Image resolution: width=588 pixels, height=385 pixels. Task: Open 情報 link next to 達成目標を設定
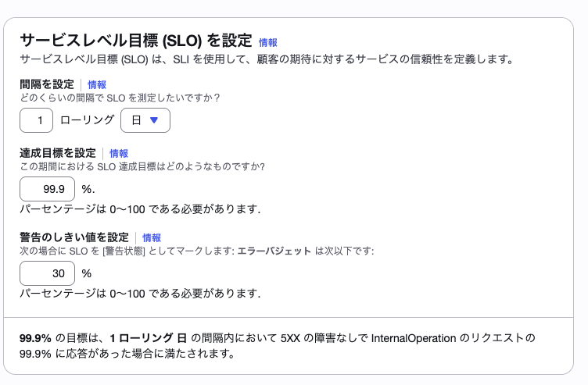coord(119,153)
